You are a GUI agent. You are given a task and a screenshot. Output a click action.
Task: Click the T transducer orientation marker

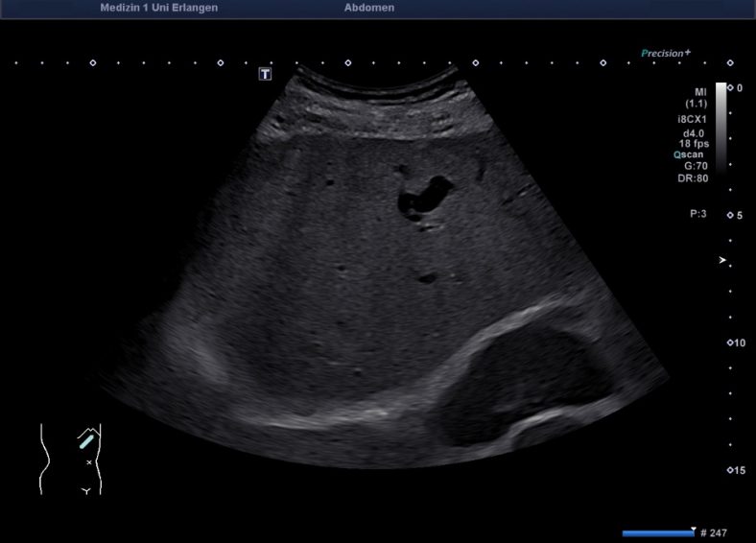(266, 74)
